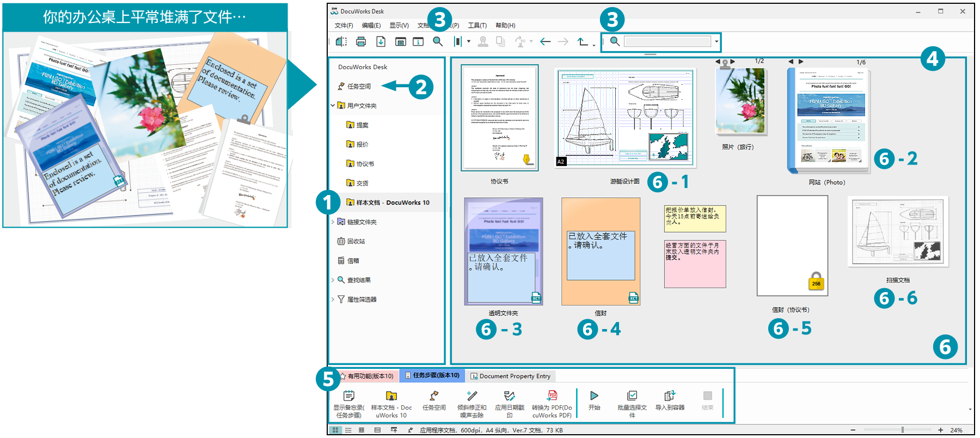Switch to thumbnail view in status bar
This screenshot has height=438, width=980.
click(335, 430)
